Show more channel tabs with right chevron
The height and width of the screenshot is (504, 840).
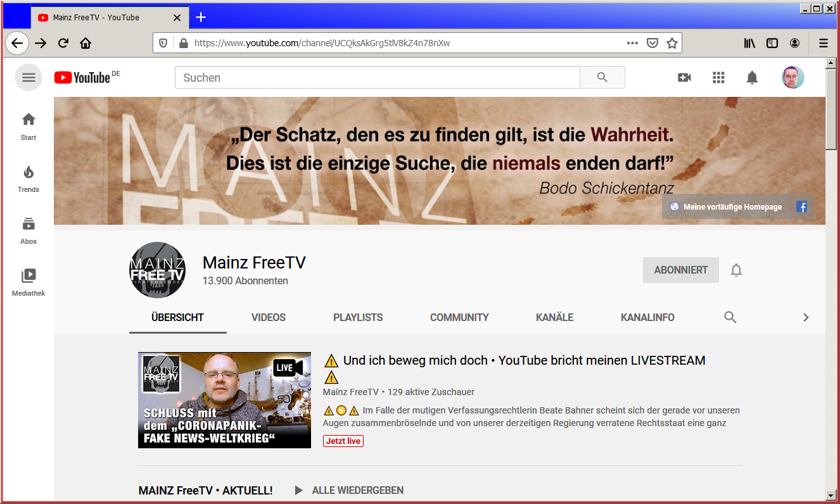806,317
